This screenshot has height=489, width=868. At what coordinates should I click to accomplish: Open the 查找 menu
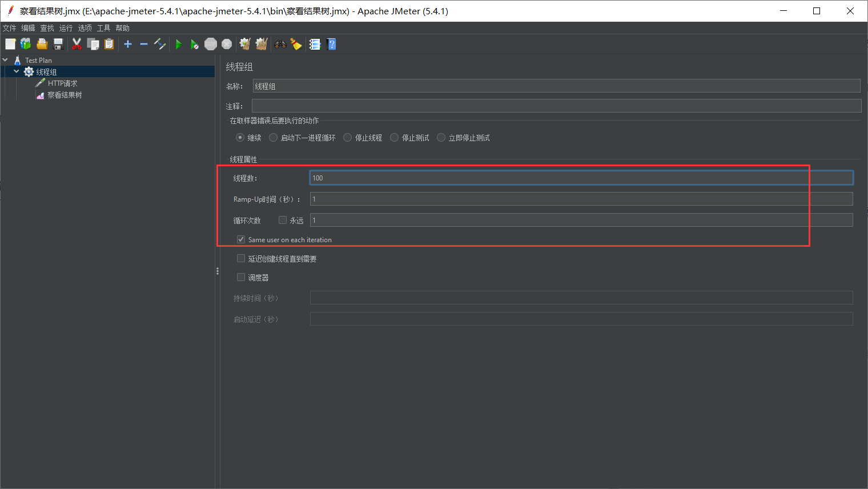click(47, 28)
